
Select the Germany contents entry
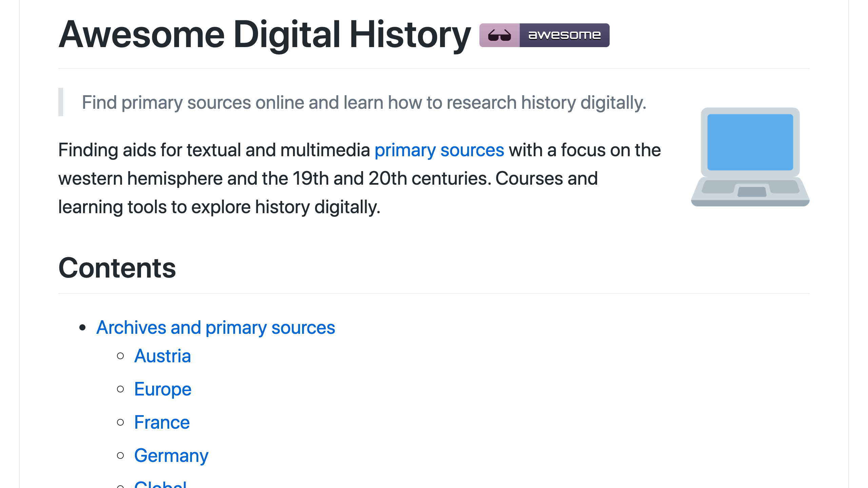click(171, 456)
